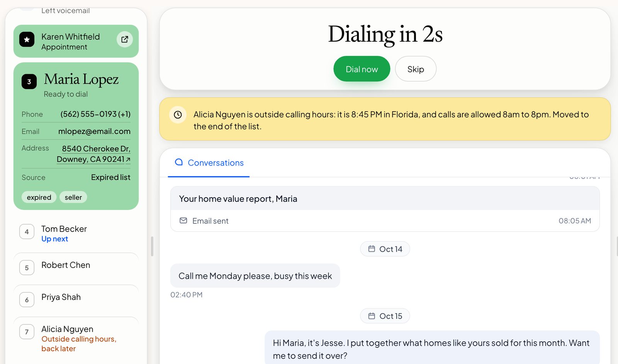Click the star icon beside Karen Whitfield
Image resolution: width=618 pixels, height=364 pixels.
pyautogui.click(x=27, y=39)
